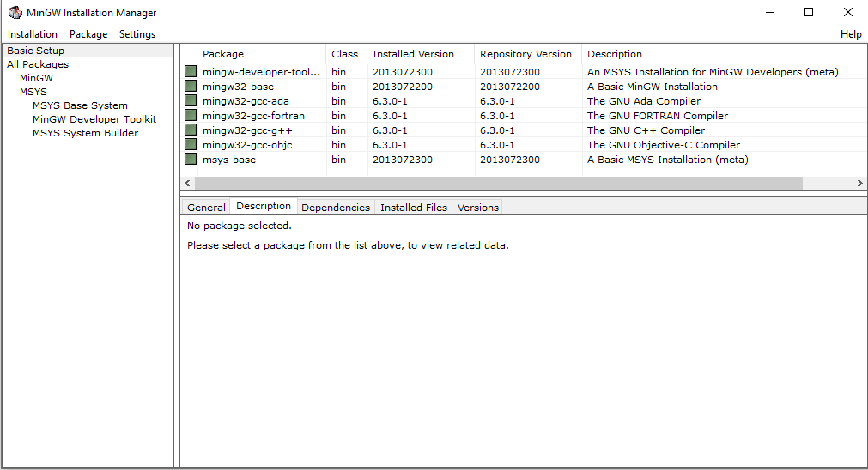Select MSYS Base System in tree

coord(80,105)
